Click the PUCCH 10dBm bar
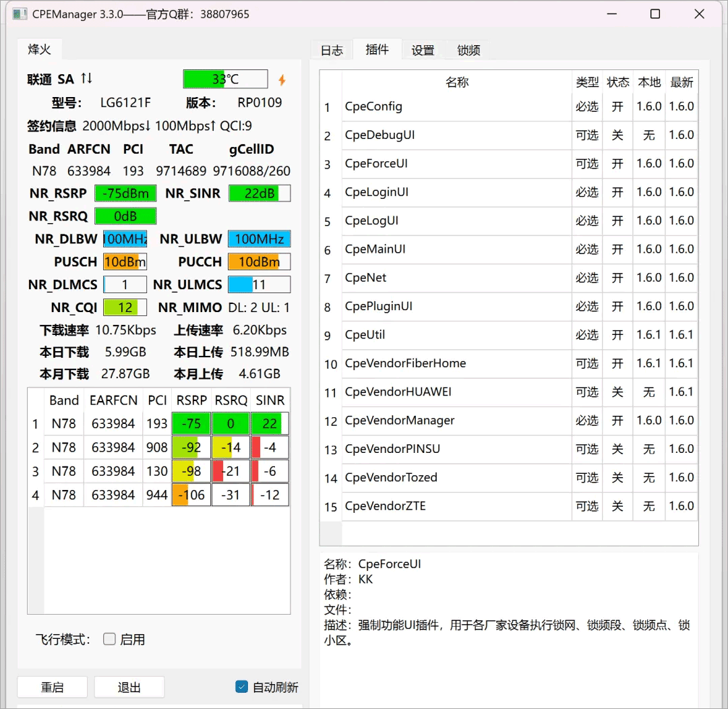The width and height of the screenshot is (728, 709). point(260,262)
